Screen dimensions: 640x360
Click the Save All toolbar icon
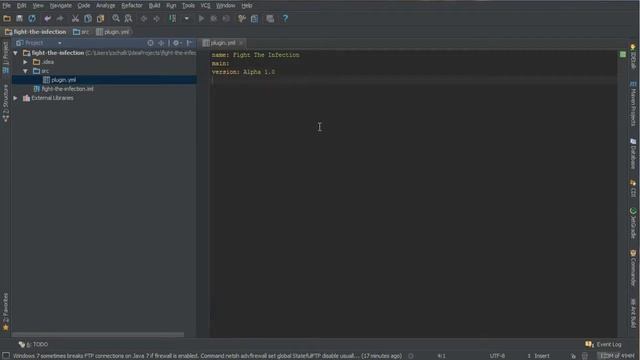coord(19,18)
